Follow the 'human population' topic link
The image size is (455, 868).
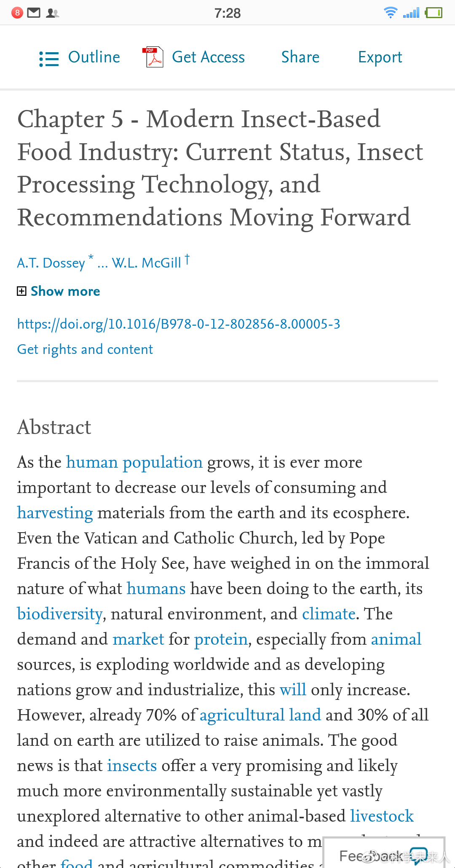point(134,462)
